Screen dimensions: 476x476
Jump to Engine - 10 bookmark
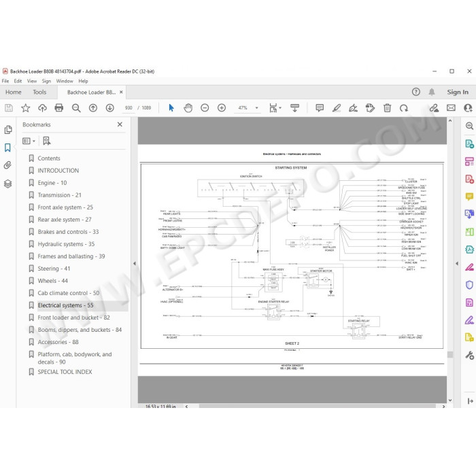[52, 183]
